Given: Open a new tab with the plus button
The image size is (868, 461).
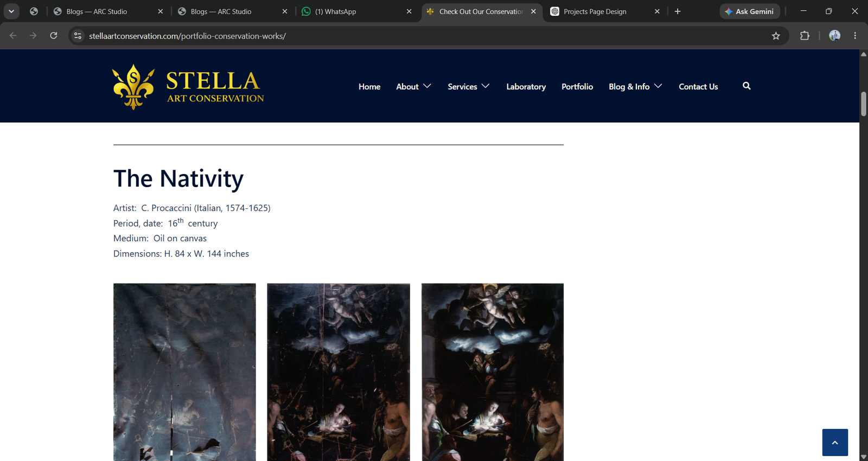Looking at the screenshot, I should (678, 11).
